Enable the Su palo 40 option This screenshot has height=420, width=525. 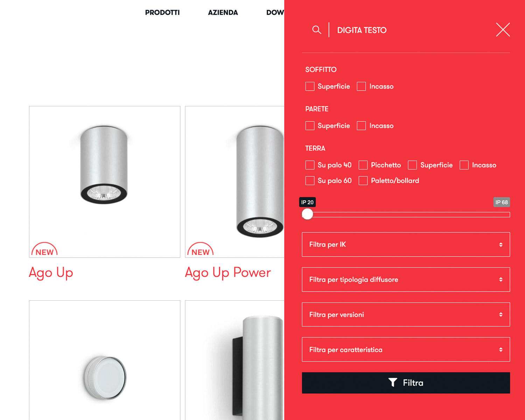tap(310, 165)
